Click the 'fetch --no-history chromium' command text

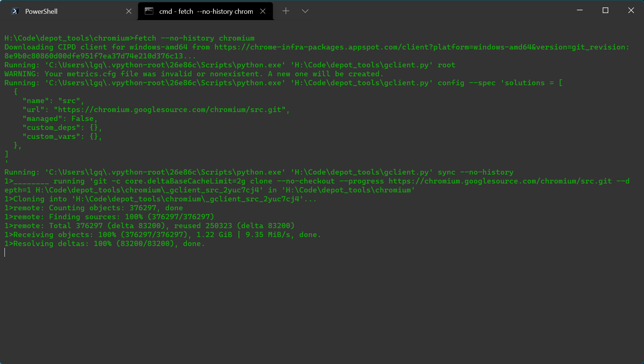point(194,38)
